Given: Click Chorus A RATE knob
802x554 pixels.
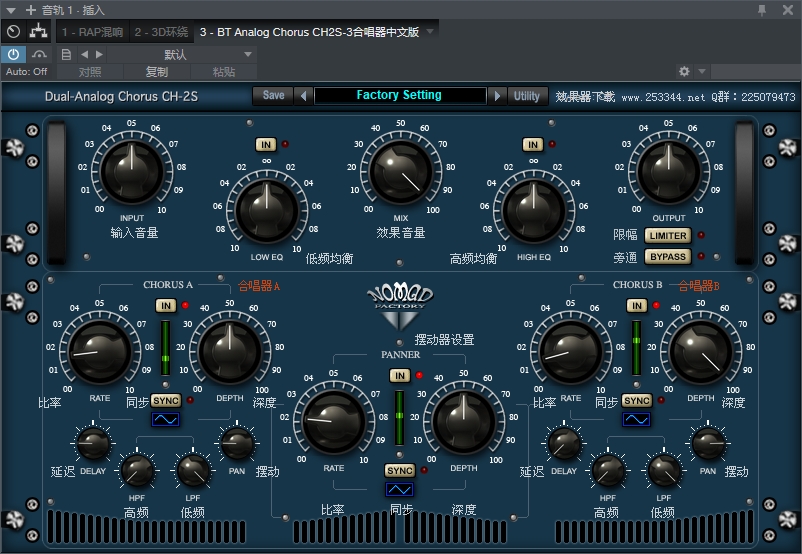Looking at the screenshot, I should 100,352.
